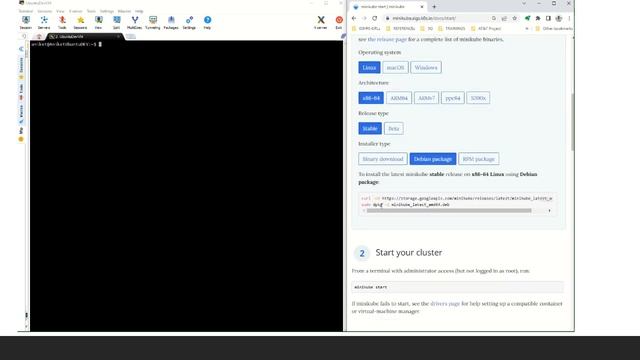This screenshot has width=640, height=360.
Task: Open the drivers page link
Action: pos(445,304)
